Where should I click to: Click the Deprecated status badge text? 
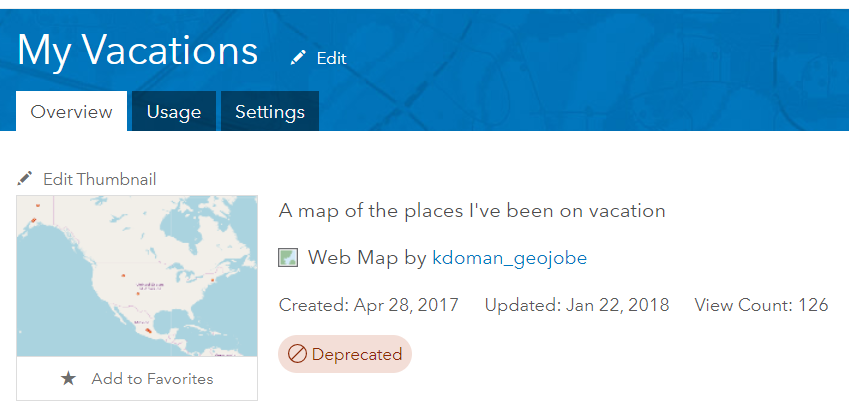click(356, 354)
